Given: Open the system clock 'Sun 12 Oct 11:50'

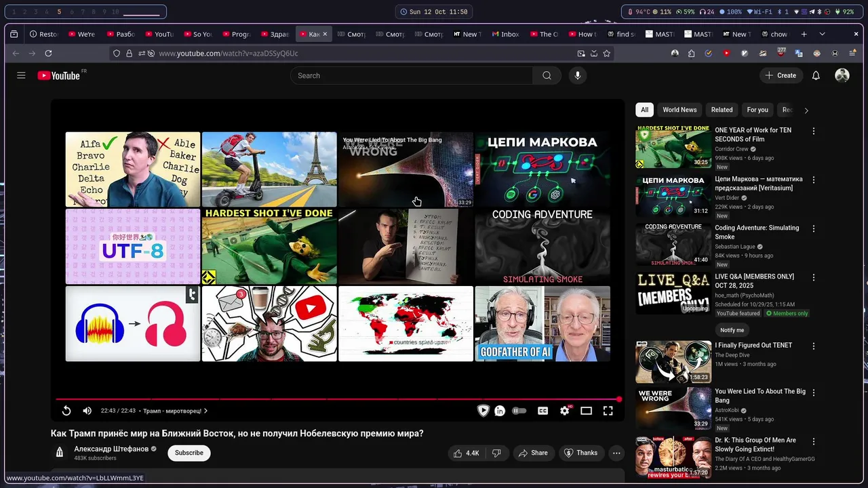Looking at the screenshot, I should click(x=434, y=12).
